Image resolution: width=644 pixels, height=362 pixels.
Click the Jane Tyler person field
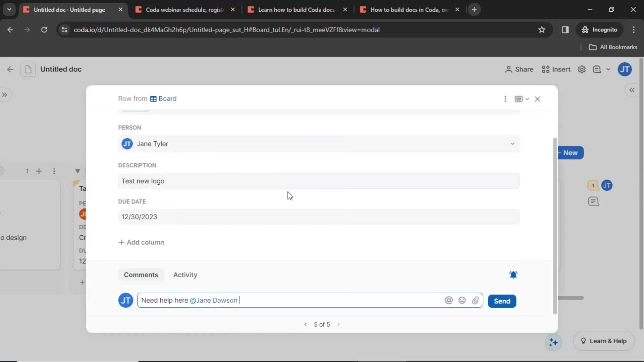coord(317,144)
